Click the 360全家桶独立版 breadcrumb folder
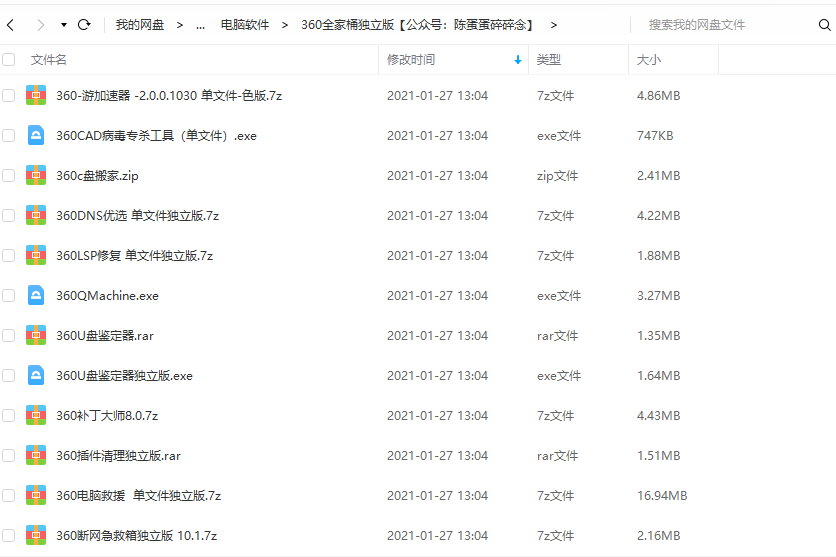 [x=416, y=25]
